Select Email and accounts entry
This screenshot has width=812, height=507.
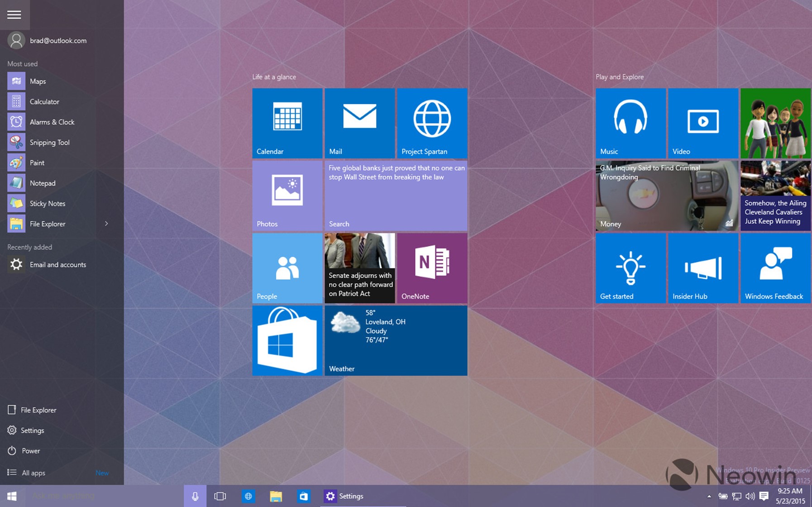coord(57,265)
